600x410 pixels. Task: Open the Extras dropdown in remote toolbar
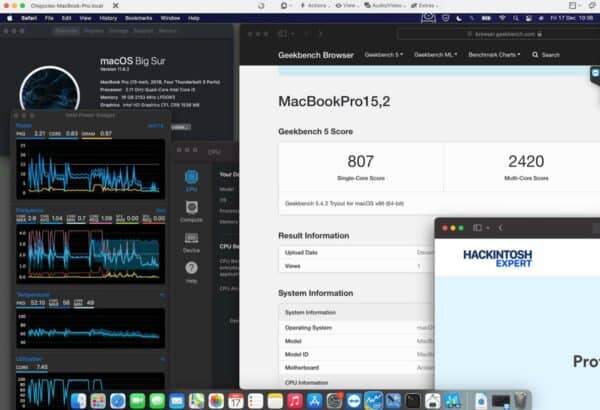[x=425, y=5]
